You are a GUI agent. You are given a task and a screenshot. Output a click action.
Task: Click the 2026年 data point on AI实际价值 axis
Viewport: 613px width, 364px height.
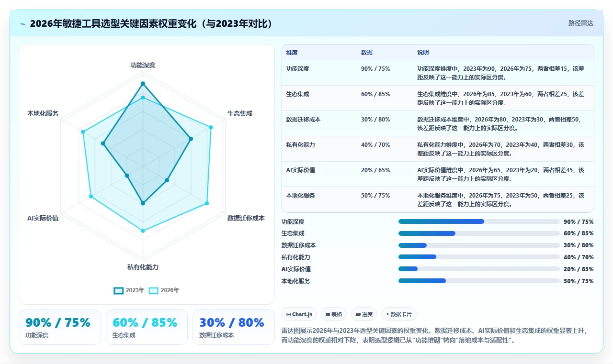pyautogui.click(x=91, y=197)
